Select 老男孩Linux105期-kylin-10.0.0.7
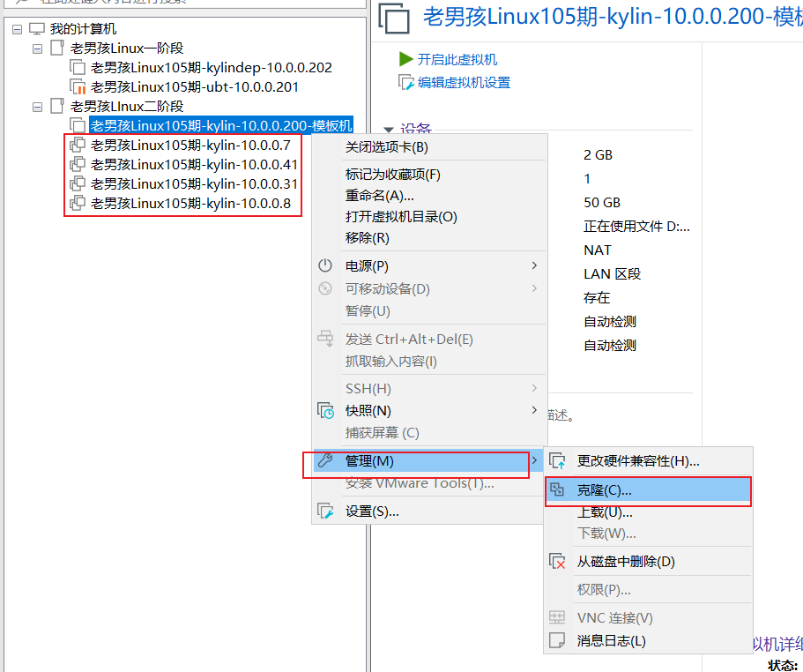 click(x=190, y=145)
